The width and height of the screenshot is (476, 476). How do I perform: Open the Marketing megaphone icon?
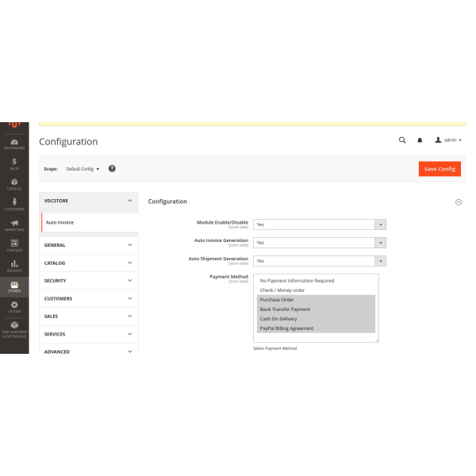(14, 225)
